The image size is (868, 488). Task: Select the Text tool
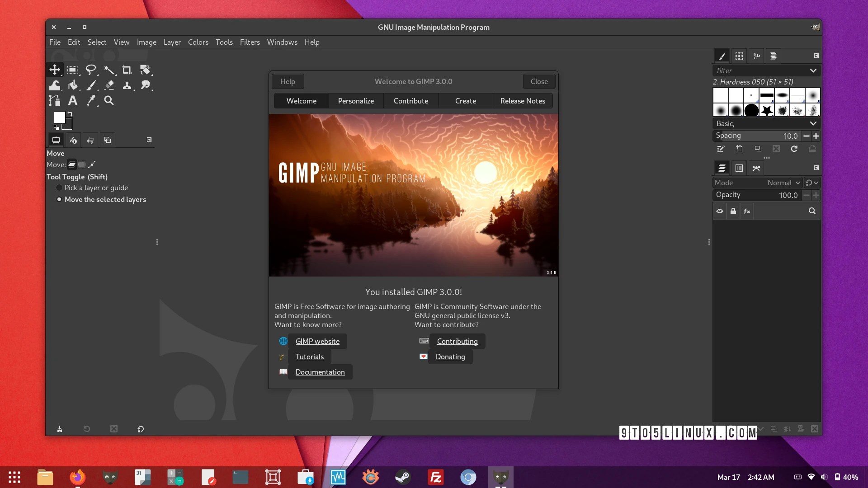coord(72,101)
